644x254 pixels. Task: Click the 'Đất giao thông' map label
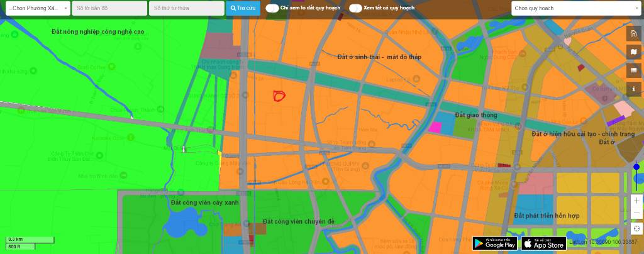[x=476, y=115]
